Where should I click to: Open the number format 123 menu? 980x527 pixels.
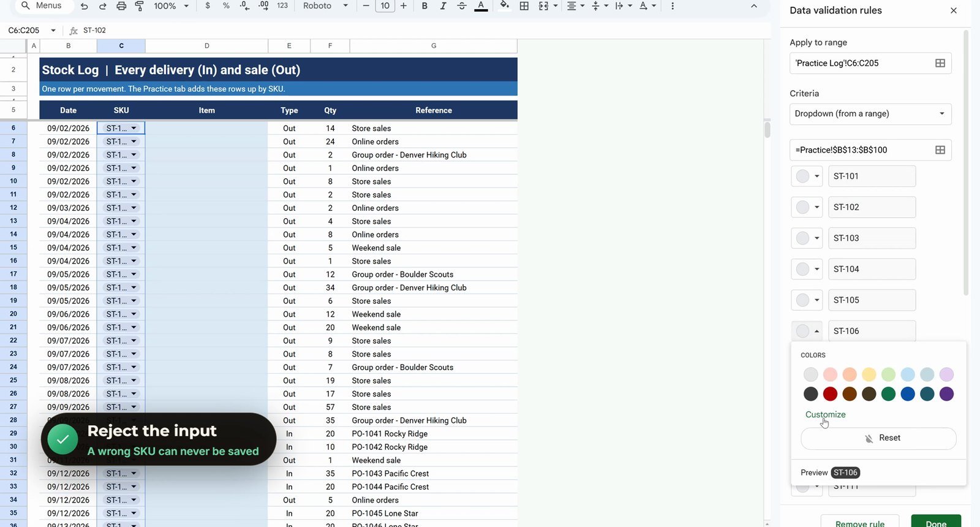(282, 6)
